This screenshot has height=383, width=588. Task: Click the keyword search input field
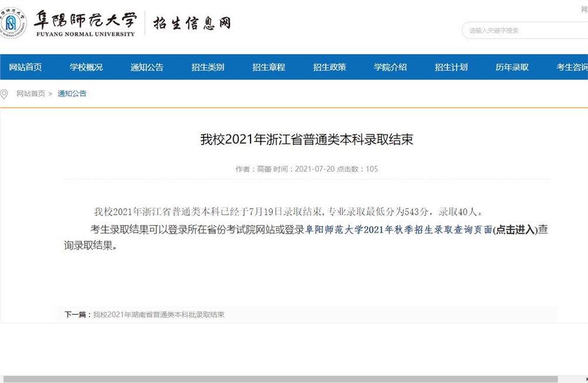click(x=525, y=31)
